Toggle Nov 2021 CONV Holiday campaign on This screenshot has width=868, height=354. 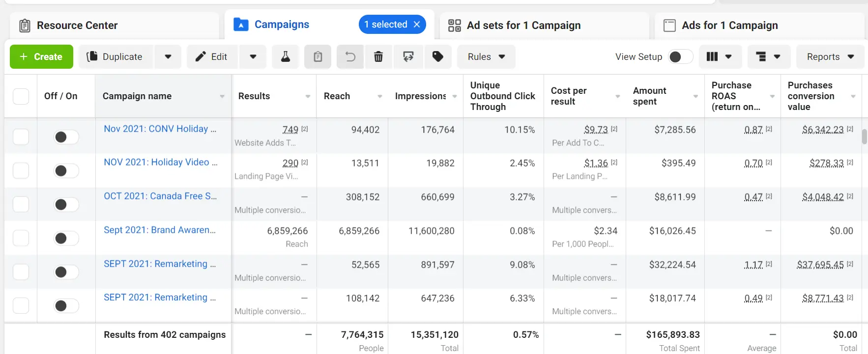pos(66,137)
